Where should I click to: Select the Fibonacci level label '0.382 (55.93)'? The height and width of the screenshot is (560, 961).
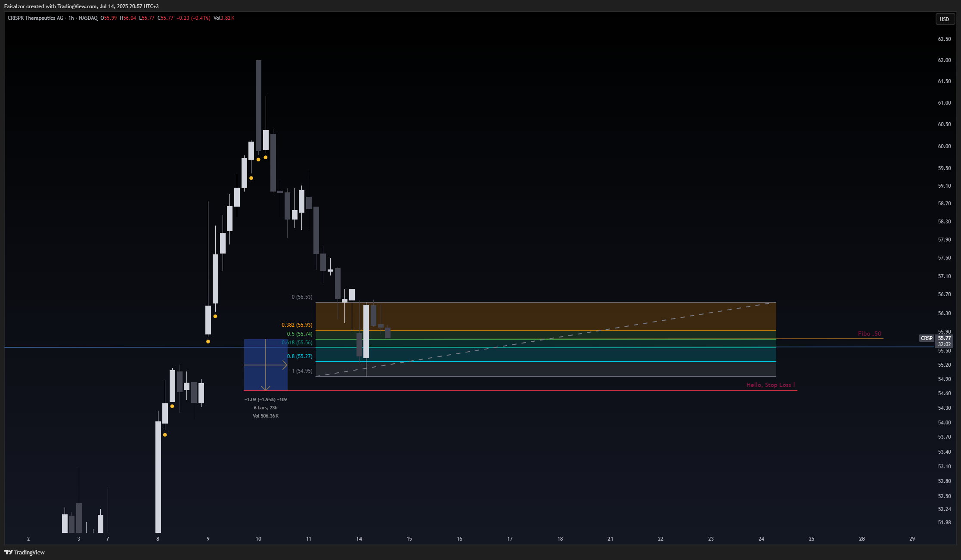(x=297, y=325)
